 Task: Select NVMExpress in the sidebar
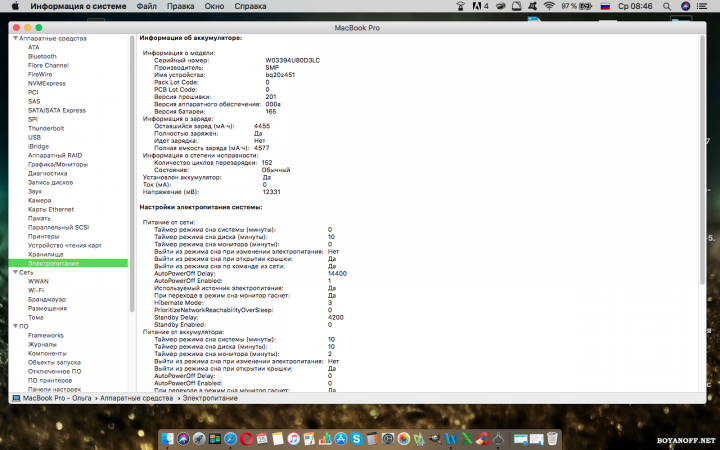[x=47, y=83]
